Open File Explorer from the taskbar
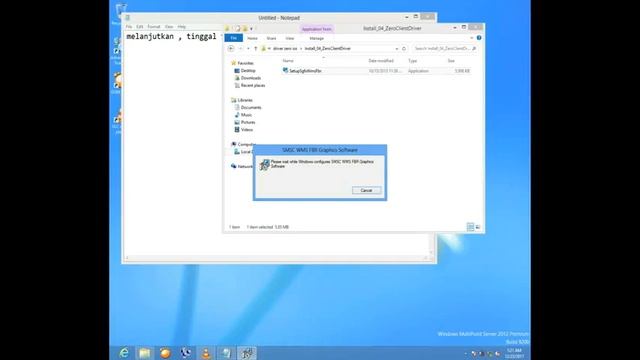The width and height of the screenshot is (640, 360). (x=144, y=353)
